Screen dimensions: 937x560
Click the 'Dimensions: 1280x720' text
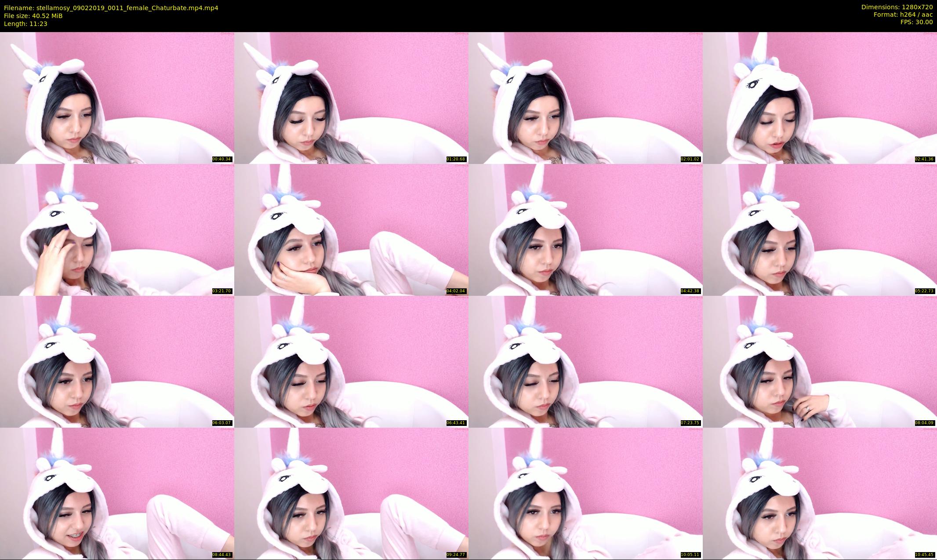point(897,7)
